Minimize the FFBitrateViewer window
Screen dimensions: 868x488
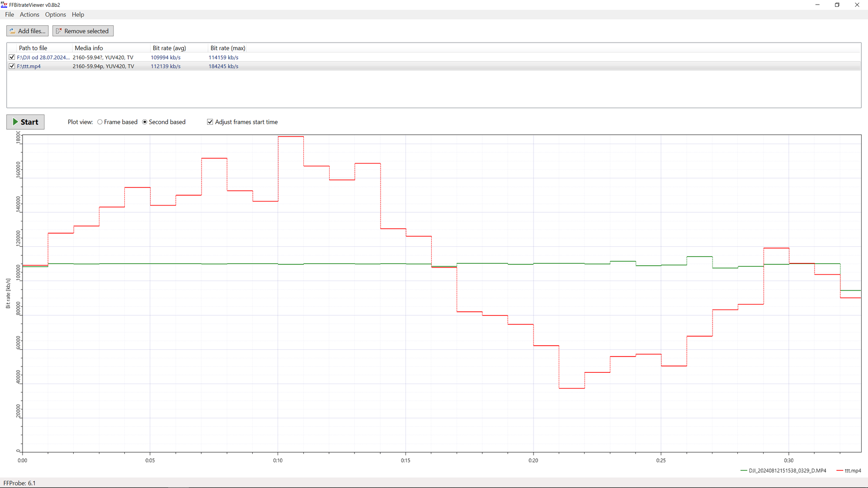click(x=817, y=5)
